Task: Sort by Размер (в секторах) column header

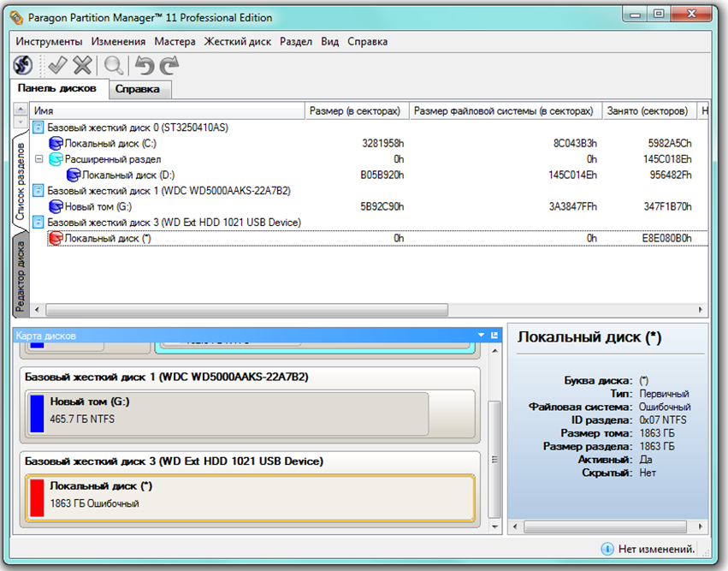Action: tap(357, 111)
